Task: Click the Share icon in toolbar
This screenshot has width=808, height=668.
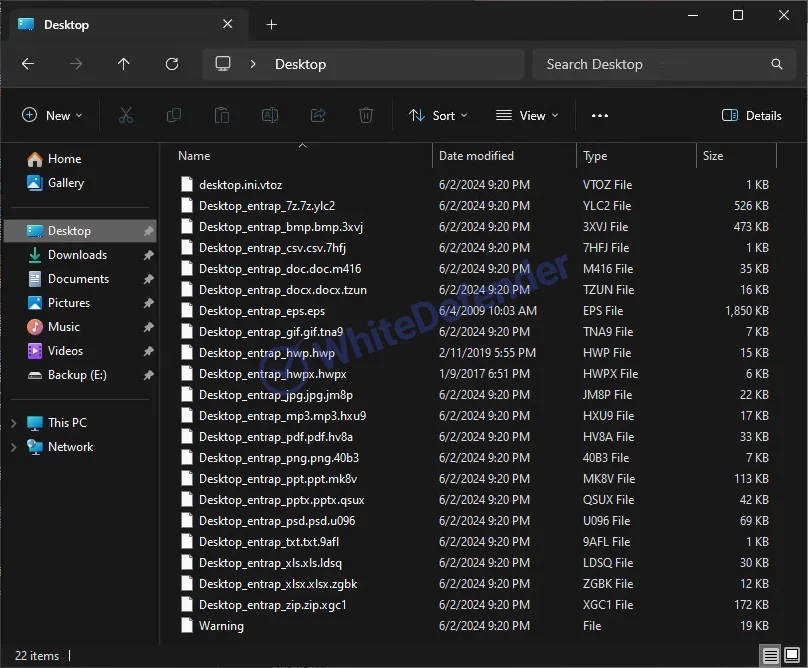Action: pos(318,116)
